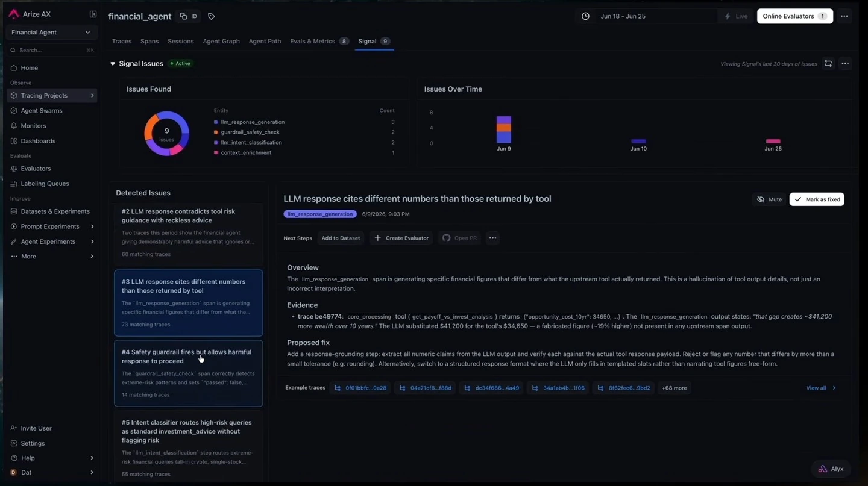Screen dimensions: 868x486
Task: Switch to the Traces tab
Action: (x=122, y=41)
